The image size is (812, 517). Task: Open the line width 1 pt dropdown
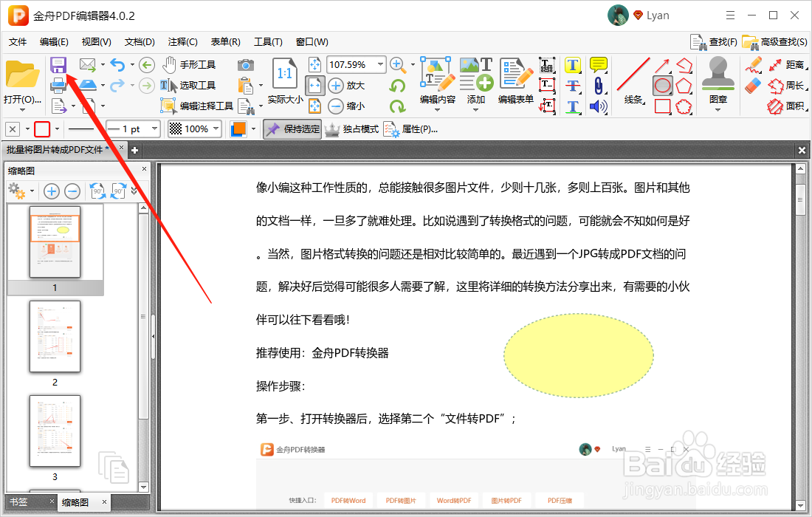click(x=154, y=129)
